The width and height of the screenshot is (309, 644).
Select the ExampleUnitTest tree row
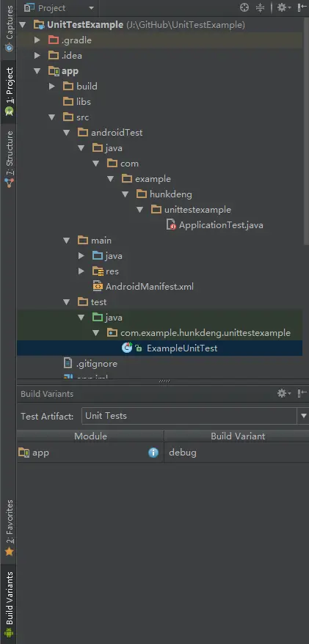click(159, 348)
